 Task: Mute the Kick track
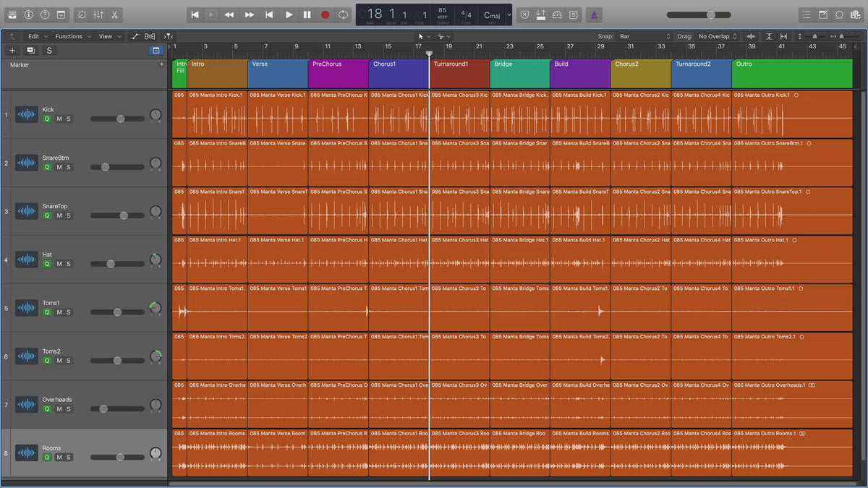coord(59,119)
